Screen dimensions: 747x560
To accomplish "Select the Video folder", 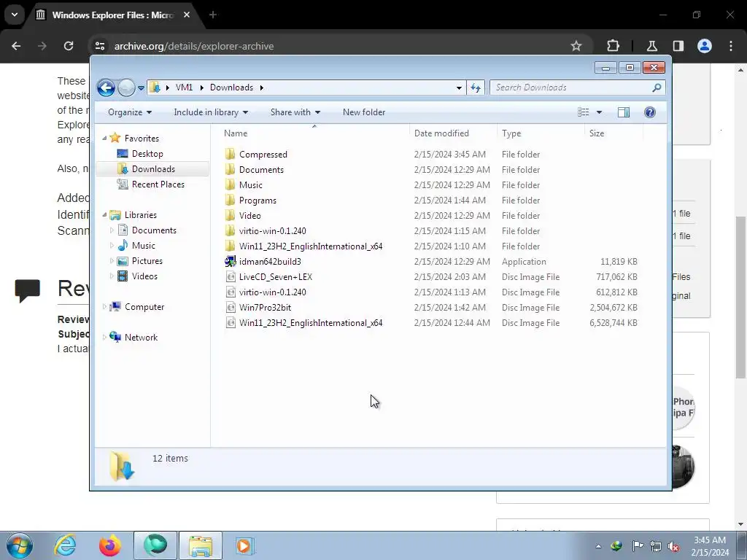I will pyautogui.click(x=249, y=216).
